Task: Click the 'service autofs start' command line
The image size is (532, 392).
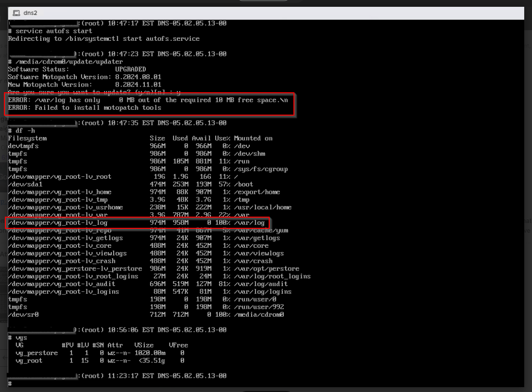Action: point(50,31)
